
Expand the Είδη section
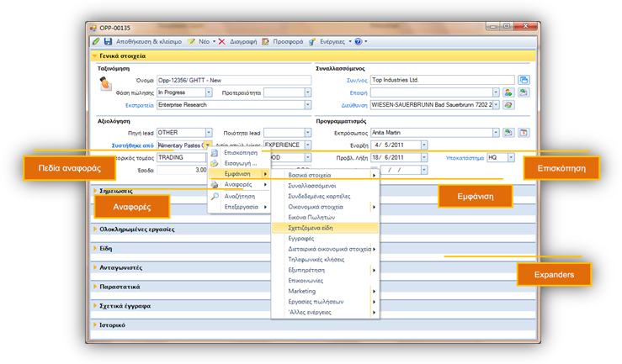click(x=95, y=248)
